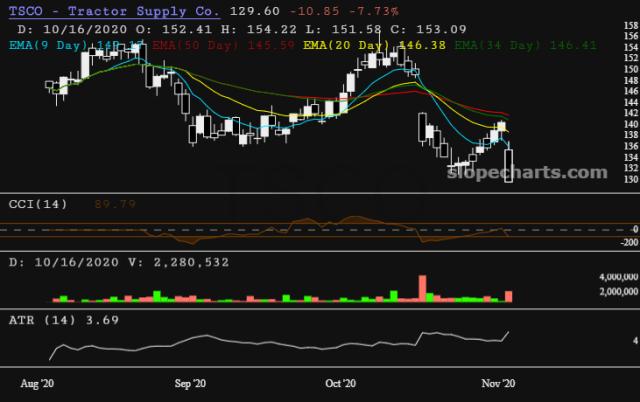The image size is (640, 402).
Task: Click the Oct '20 date axis label
Action: (x=341, y=383)
